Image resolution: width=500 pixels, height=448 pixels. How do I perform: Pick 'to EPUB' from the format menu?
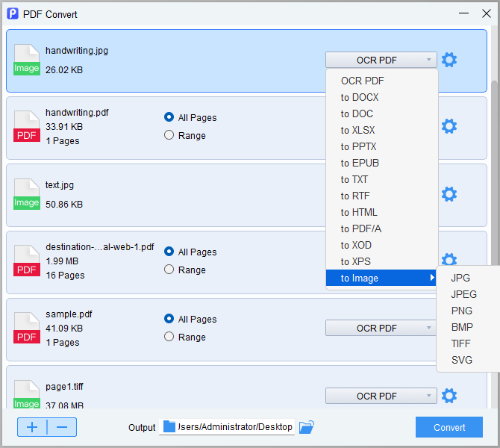tap(360, 163)
